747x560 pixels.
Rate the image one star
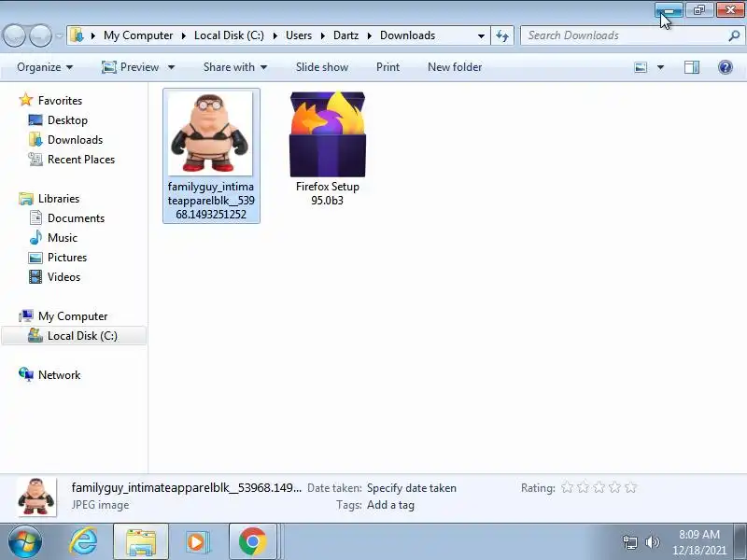coord(567,487)
